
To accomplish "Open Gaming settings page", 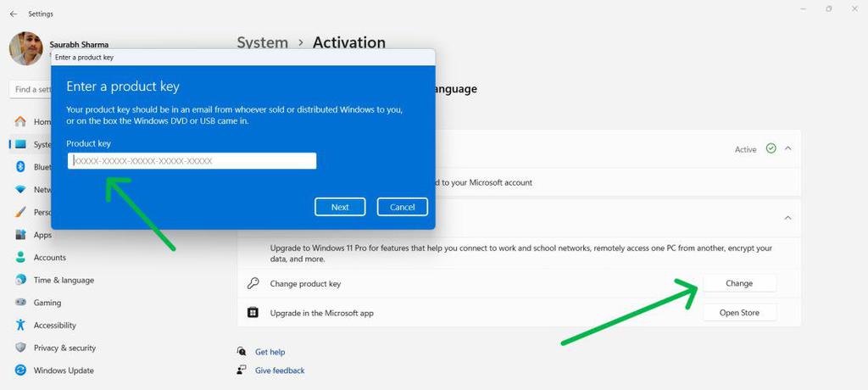I will (47, 303).
